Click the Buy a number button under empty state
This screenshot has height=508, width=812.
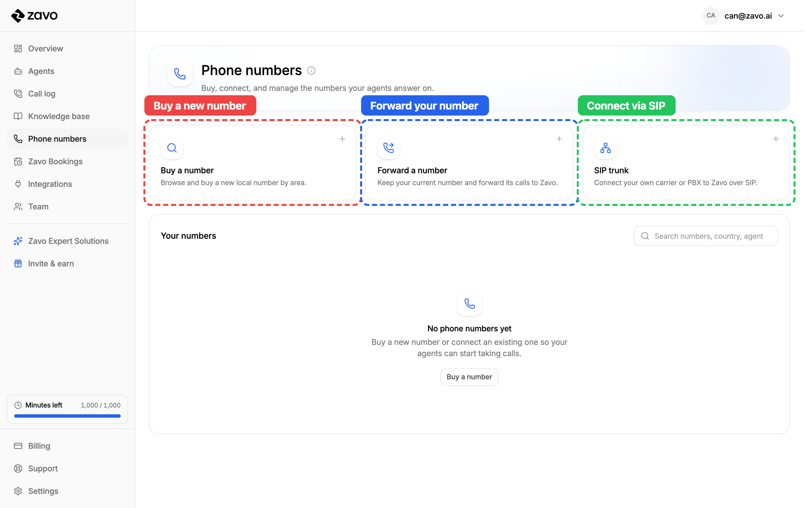(x=469, y=377)
